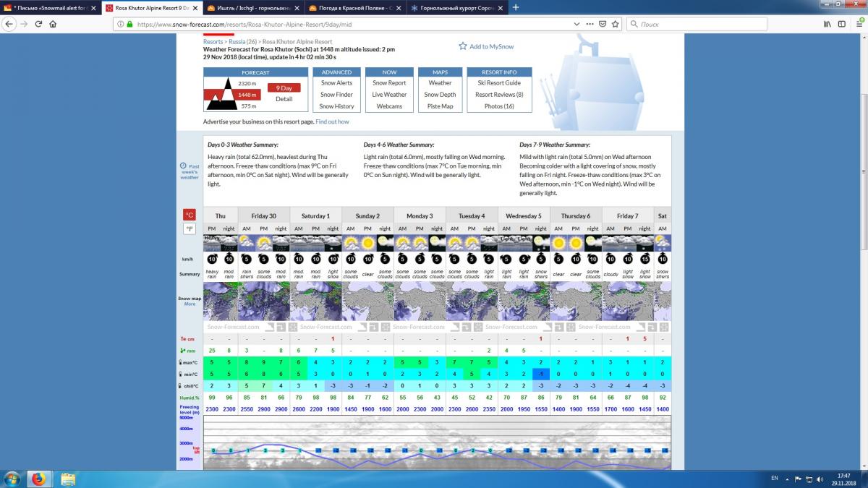This screenshot has width=868, height=488.
Task: Show sidebars icon in Firefox toolbar
Action: click(841, 24)
